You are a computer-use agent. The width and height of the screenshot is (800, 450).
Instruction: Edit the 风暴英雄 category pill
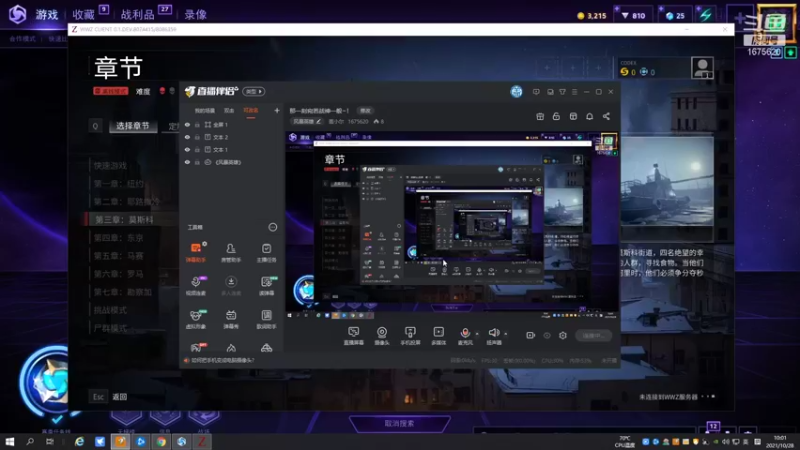coord(307,121)
